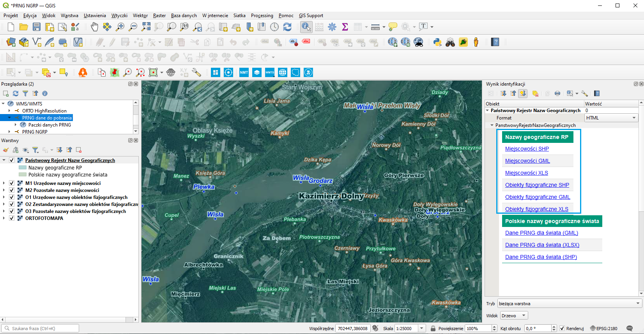The height and width of the screenshot is (334, 644).
Task: Hide the ORTOFOTOMAPA layer
Action: click(12, 218)
